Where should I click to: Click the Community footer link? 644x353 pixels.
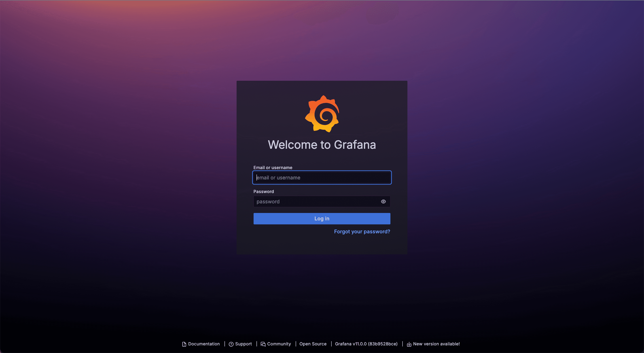click(279, 344)
